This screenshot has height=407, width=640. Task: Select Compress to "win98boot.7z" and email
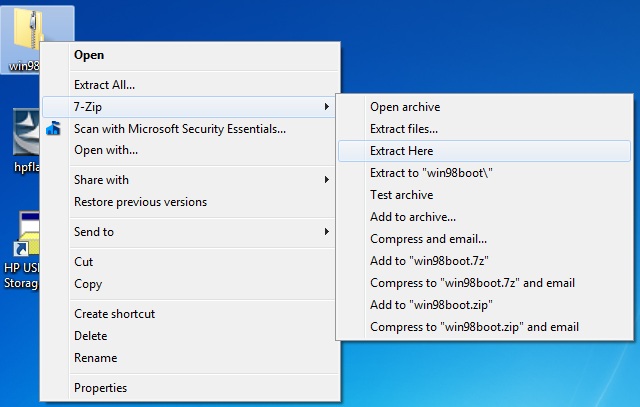pyautogui.click(x=484, y=283)
